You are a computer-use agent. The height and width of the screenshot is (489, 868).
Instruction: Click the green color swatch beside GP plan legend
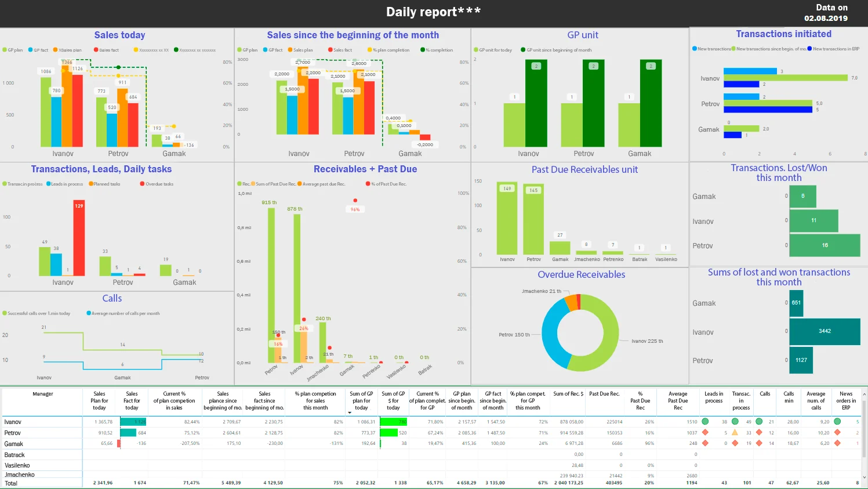[5, 49]
